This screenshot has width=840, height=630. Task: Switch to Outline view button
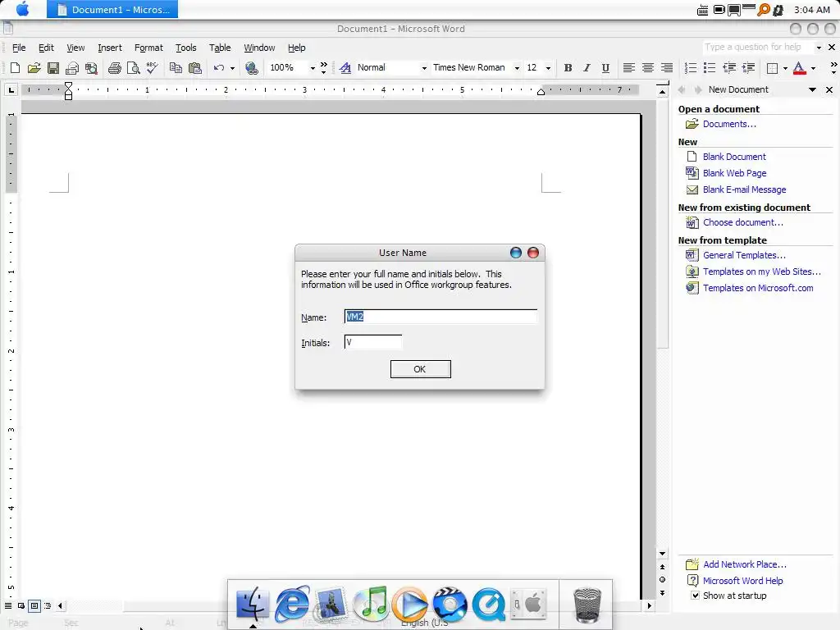(48, 606)
